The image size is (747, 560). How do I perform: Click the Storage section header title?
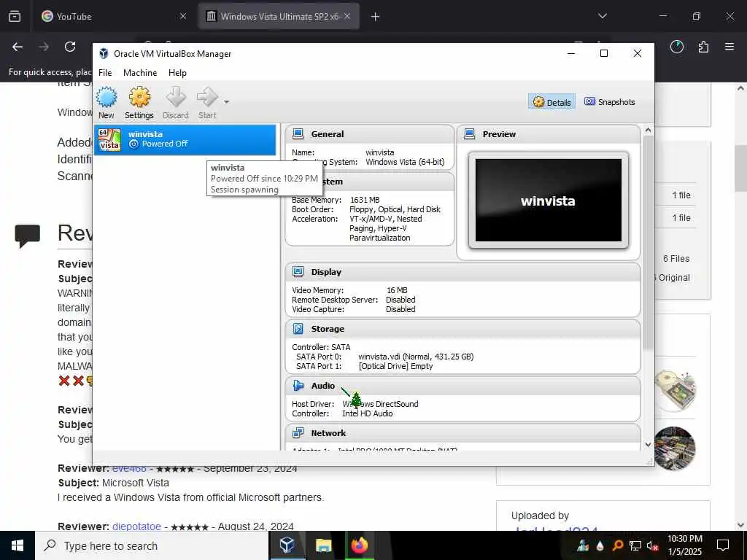pos(328,329)
